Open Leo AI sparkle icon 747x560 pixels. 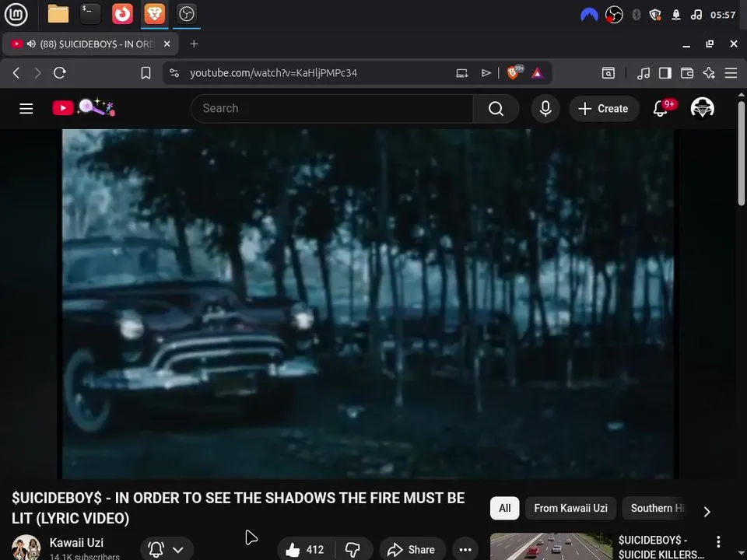coord(709,73)
